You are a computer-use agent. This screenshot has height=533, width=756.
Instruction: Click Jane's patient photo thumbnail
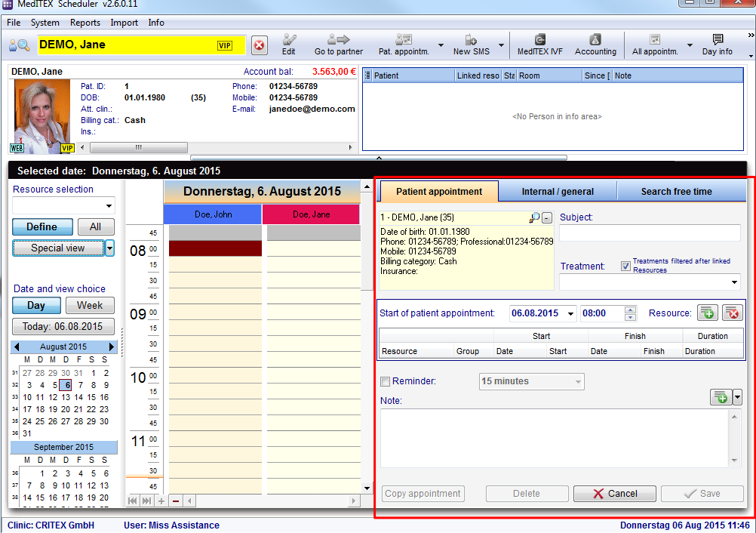click(x=42, y=117)
